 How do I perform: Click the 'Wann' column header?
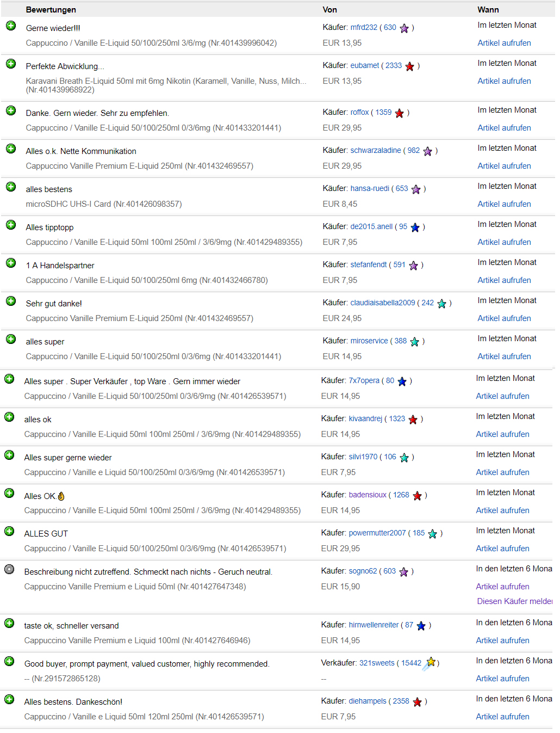(488, 10)
